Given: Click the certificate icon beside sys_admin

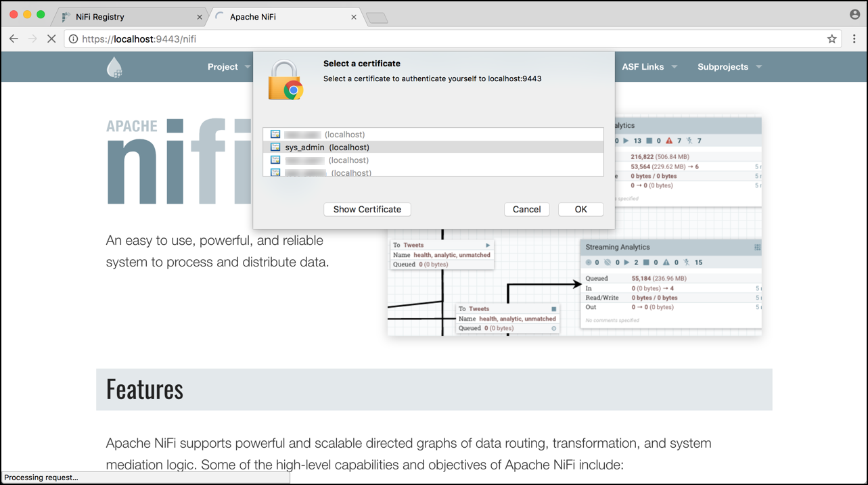Looking at the screenshot, I should pyautogui.click(x=276, y=147).
